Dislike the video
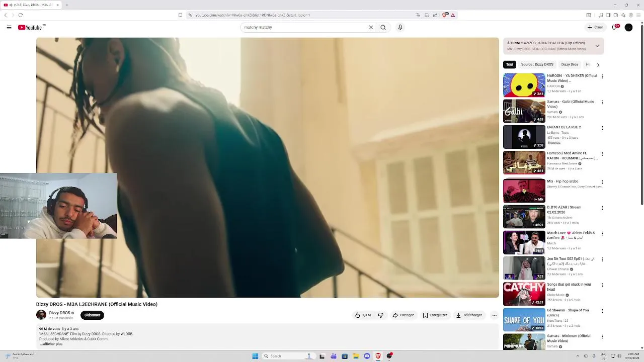Viewport: 644px width, 362px height. pos(380,315)
